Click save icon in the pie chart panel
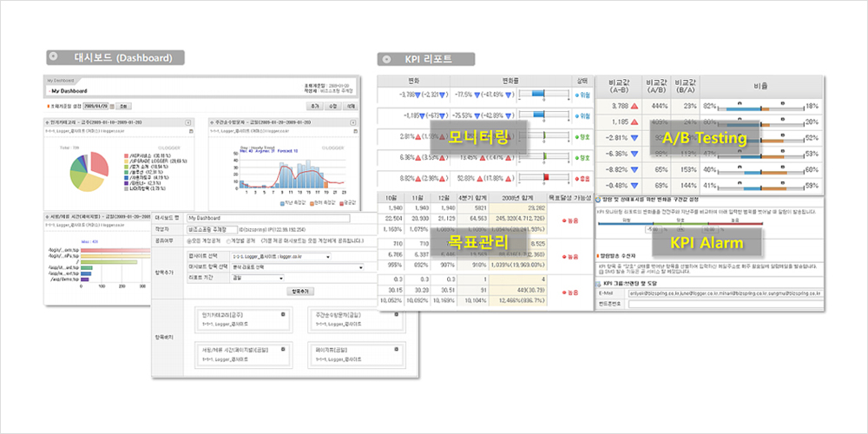This screenshot has width=868, height=434. pyautogui.click(x=192, y=131)
